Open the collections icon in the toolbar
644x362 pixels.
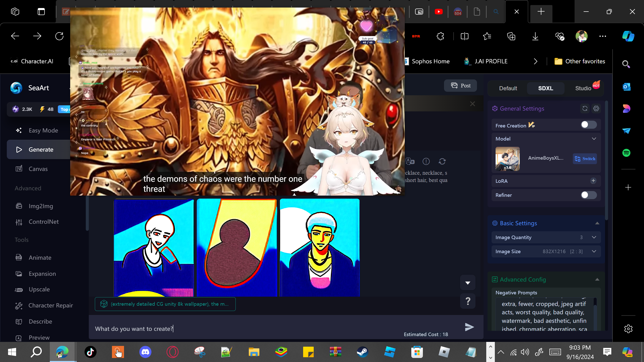(511, 36)
